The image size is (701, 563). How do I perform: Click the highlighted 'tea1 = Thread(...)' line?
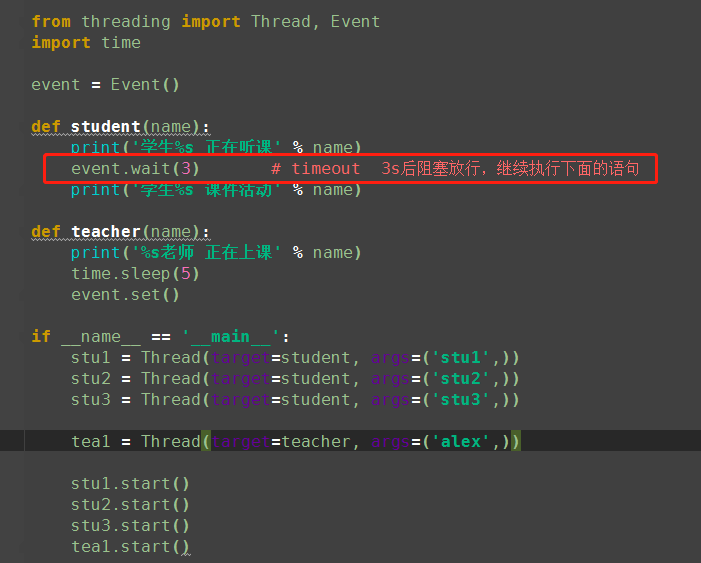[x=296, y=441]
